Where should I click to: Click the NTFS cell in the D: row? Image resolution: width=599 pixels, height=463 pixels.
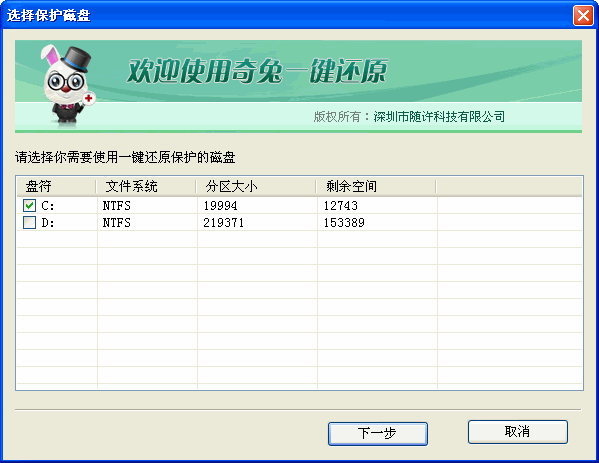pos(117,223)
